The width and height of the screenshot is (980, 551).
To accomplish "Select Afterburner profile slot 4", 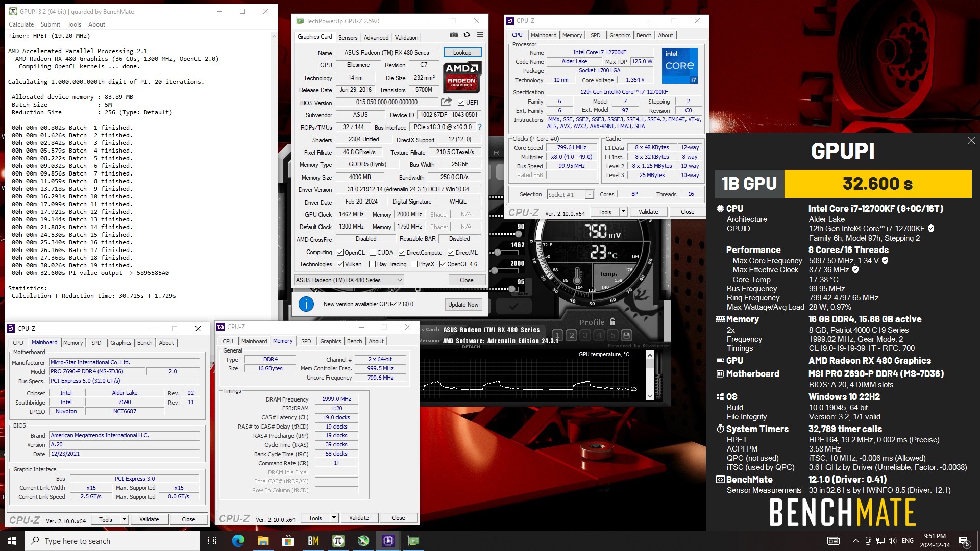I will tap(599, 335).
